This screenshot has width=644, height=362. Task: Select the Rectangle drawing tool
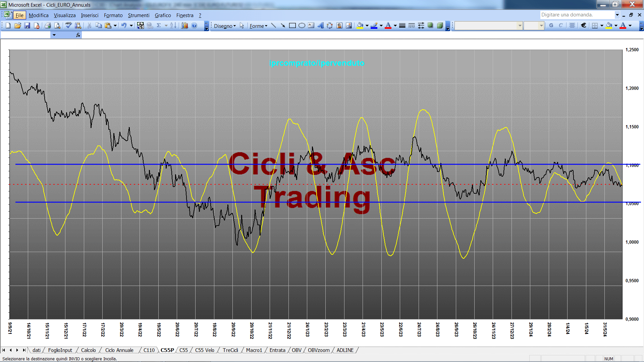292,26
